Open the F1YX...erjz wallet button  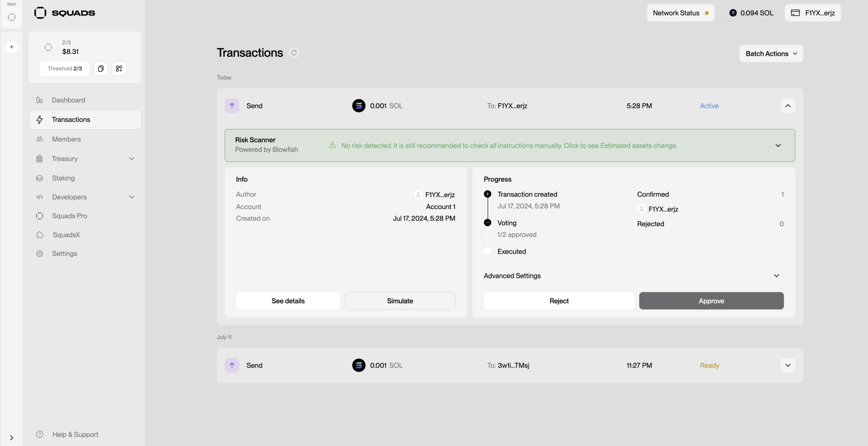[x=813, y=13]
